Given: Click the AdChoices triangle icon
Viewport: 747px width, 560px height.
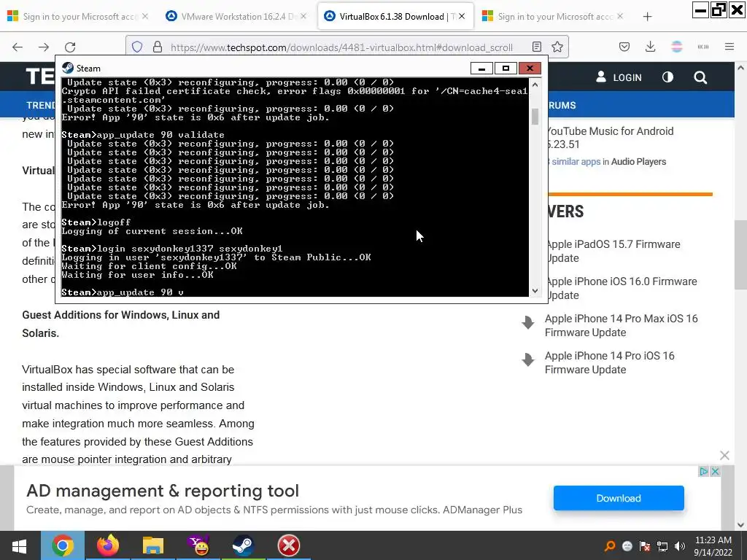Looking at the screenshot, I should tap(704, 472).
